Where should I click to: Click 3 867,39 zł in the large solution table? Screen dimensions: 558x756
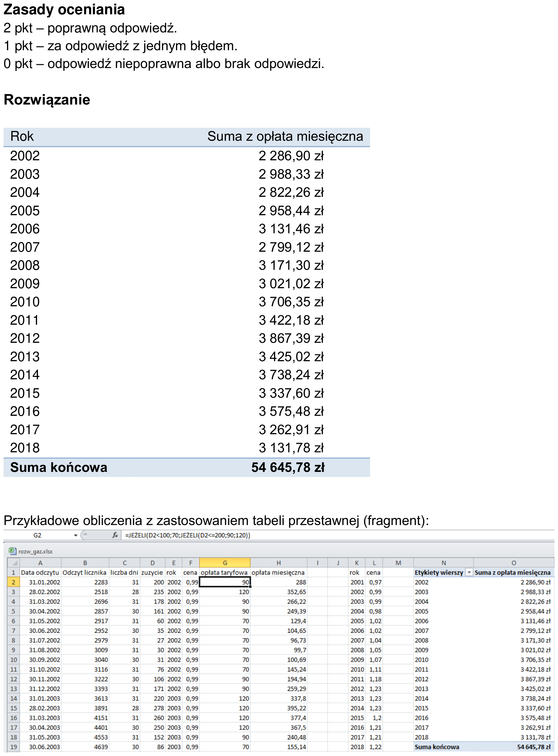291,338
